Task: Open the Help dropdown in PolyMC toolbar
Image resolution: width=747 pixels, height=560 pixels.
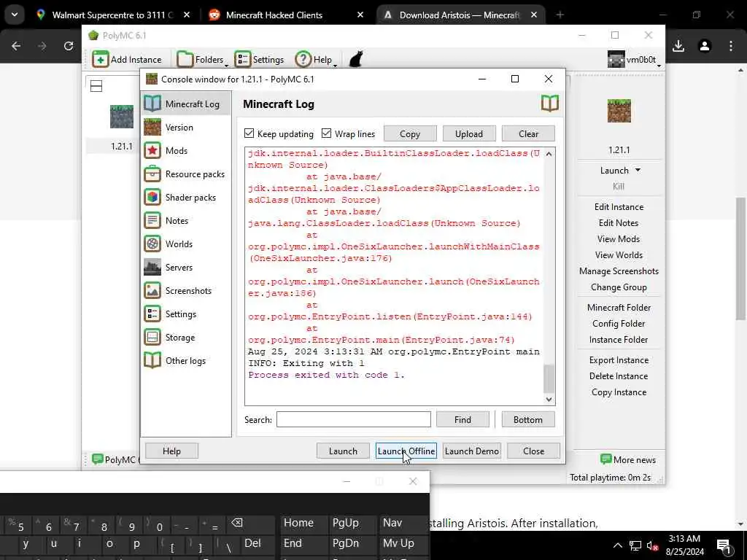Action: coord(316,60)
